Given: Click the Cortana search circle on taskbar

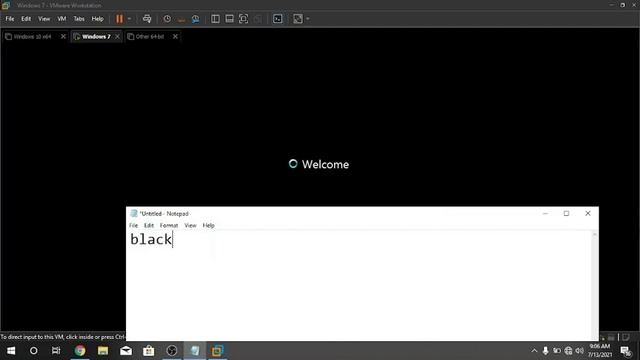Looking at the screenshot, I should tap(33, 351).
